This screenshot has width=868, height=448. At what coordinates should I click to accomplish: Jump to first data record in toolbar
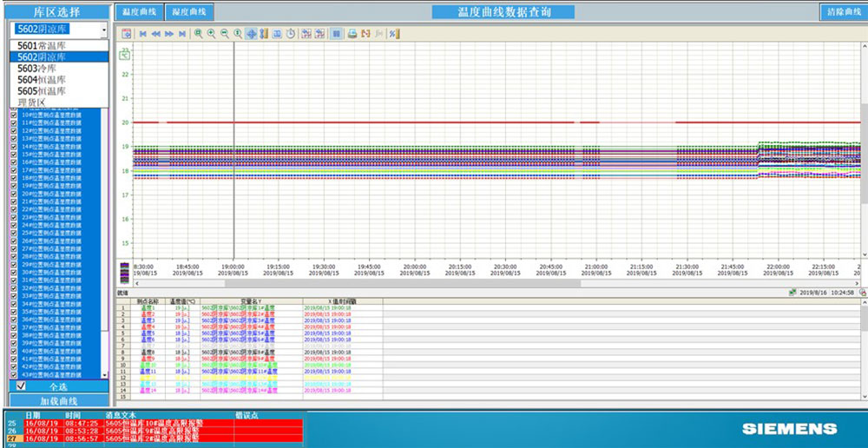[143, 34]
